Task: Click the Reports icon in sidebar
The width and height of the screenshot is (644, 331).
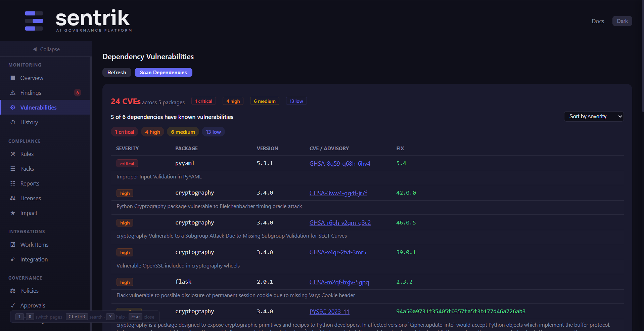Action: tap(13, 183)
